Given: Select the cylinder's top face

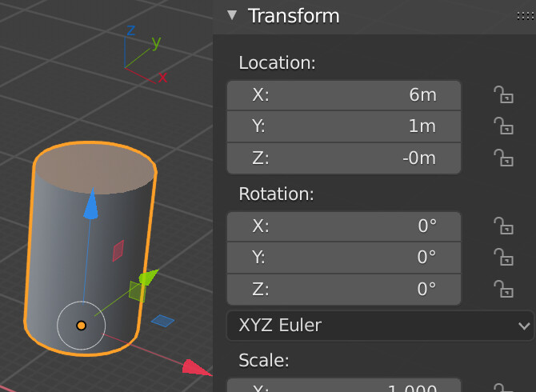Looking at the screenshot, I should click(x=95, y=169).
